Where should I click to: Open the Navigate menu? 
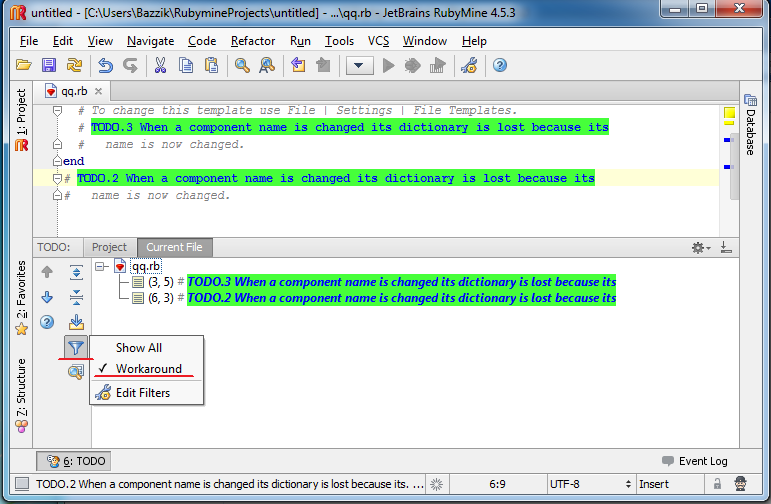pos(150,41)
